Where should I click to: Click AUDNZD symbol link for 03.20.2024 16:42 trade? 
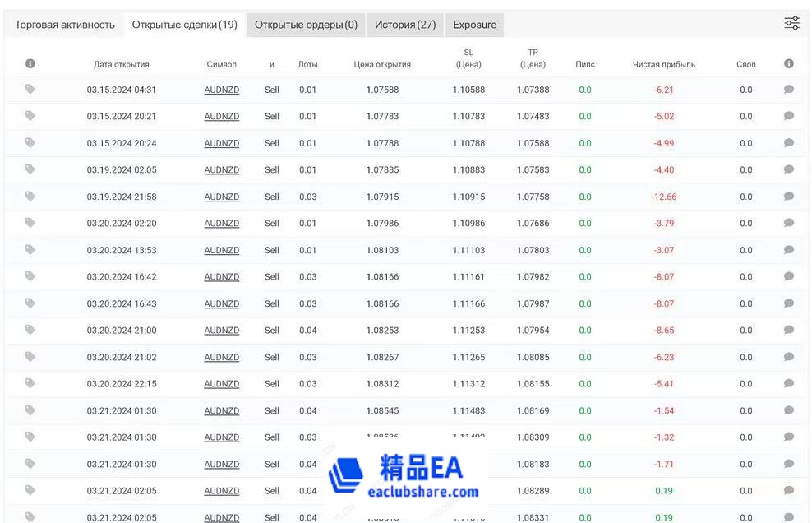(222, 277)
